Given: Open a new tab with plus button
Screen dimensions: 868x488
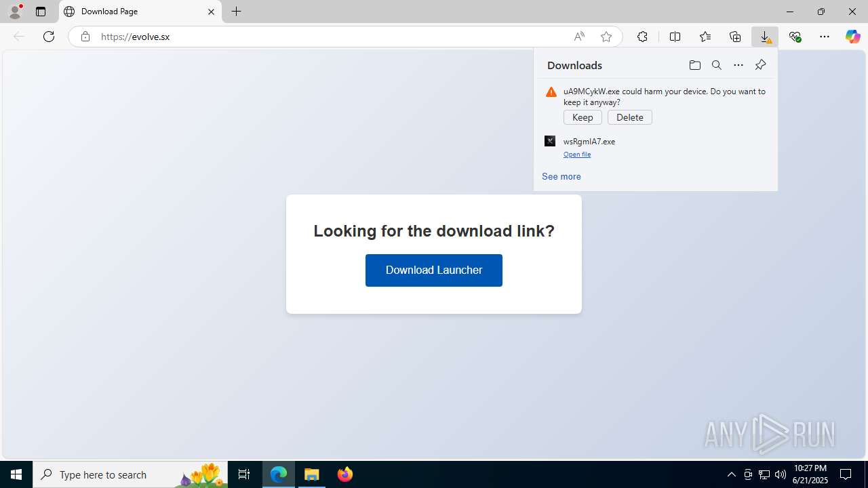Looking at the screenshot, I should tap(236, 12).
